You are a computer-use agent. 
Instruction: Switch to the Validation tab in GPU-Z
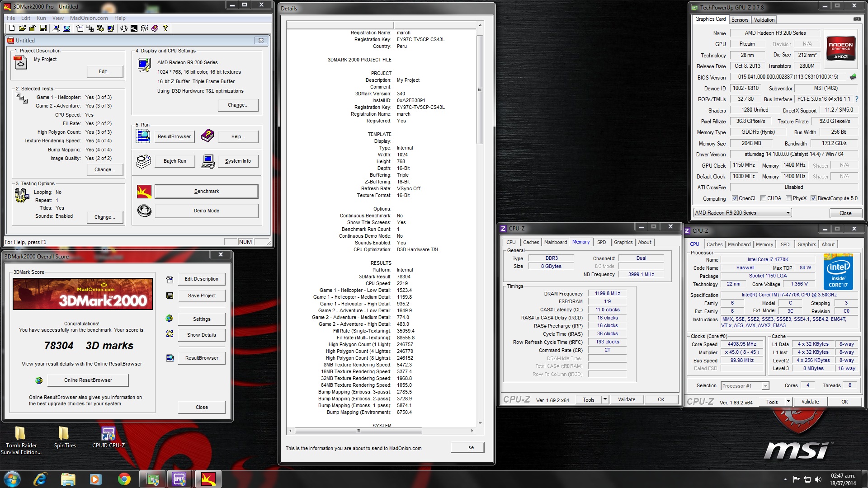click(764, 20)
